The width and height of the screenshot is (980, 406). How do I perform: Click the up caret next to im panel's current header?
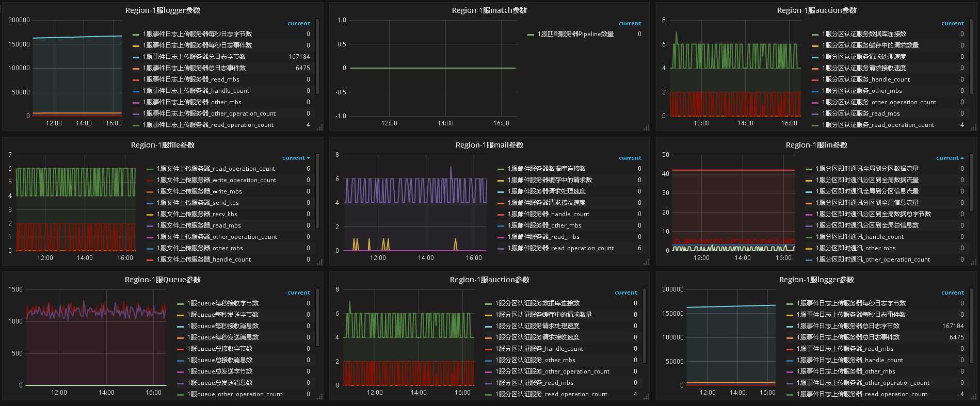[962, 158]
